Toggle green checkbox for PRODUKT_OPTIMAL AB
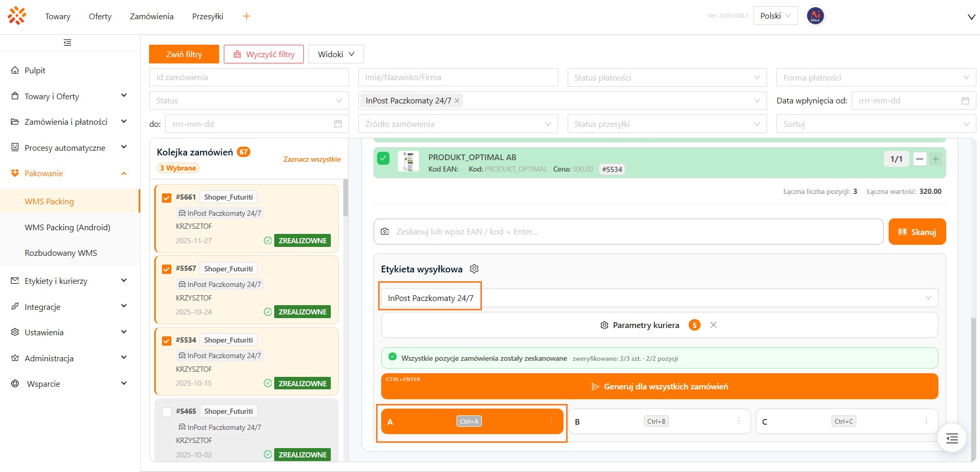980x472 pixels. pos(383,158)
